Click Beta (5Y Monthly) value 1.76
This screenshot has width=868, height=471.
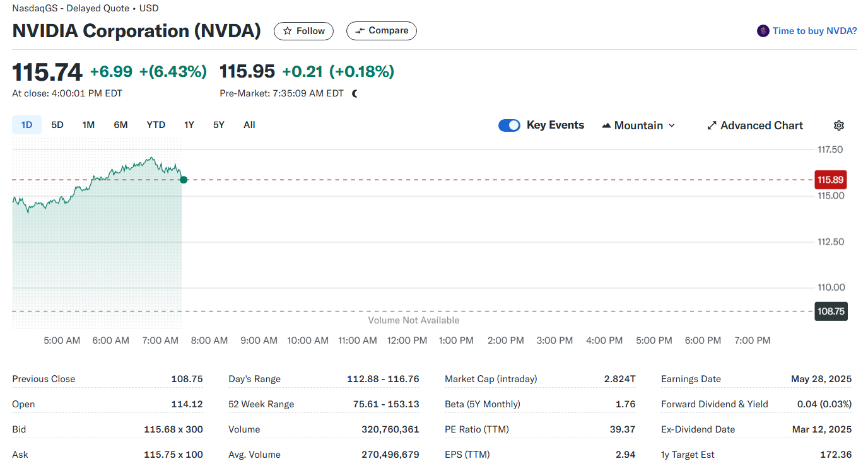[x=626, y=404]
